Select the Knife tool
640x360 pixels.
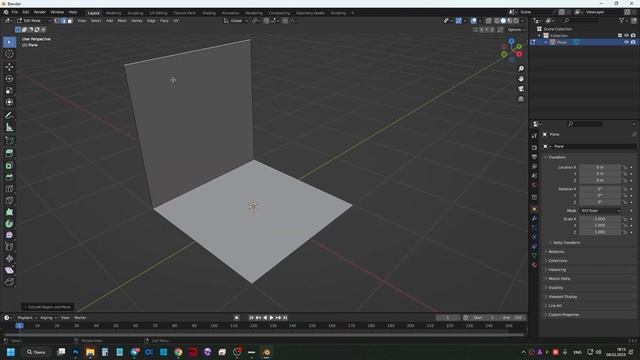coord(9,200)
